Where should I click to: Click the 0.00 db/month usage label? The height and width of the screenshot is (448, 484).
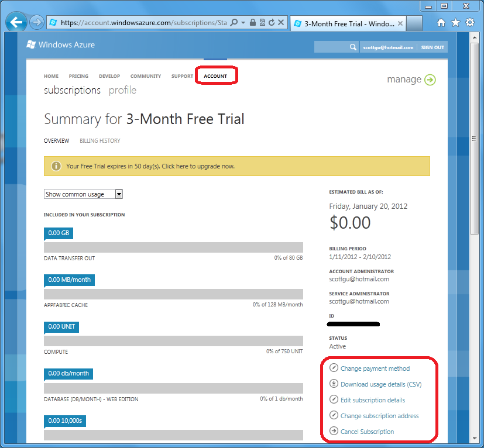click(x=68, y=374)
